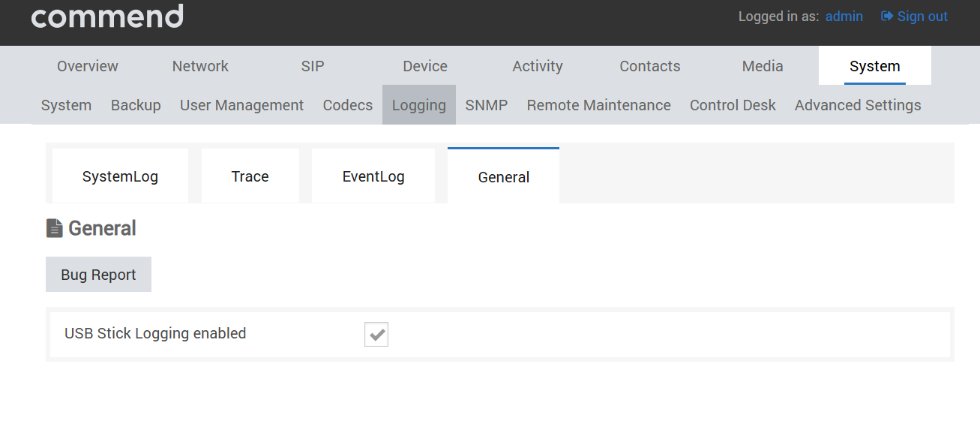Viewport: 980px width, 448px height.
Task: Switch to the SIP main tab
Action: [x=313, y=66]
